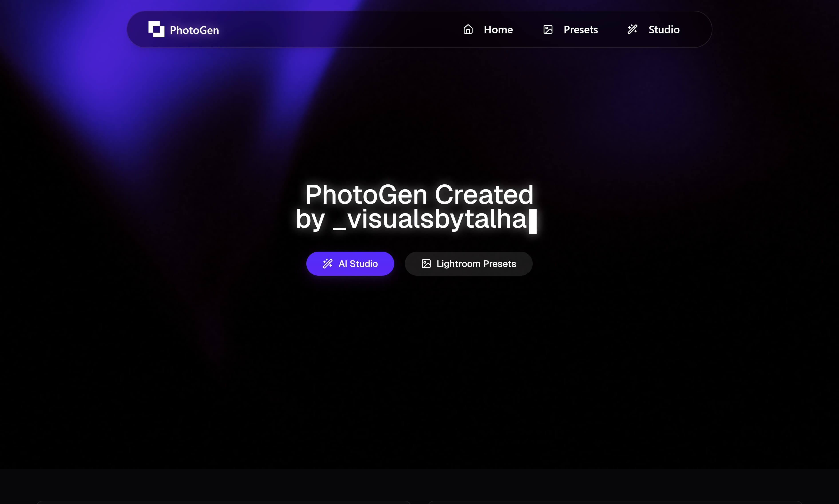The width and height of the screenshot is (839, 504).
Task: Click the PhotoGen square logo icon
Action: [x=156, y=29]
